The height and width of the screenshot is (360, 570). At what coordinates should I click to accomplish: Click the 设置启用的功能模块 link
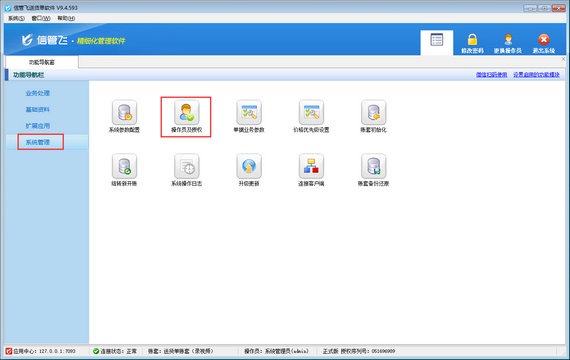[x=536, y=75]
